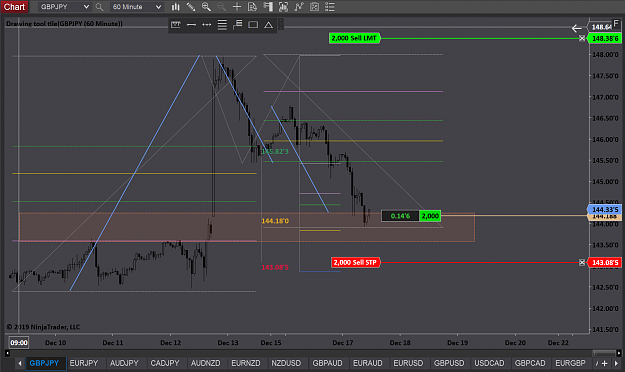
Task: Click the 143.08'5 stop price marker
Action: 605,262
